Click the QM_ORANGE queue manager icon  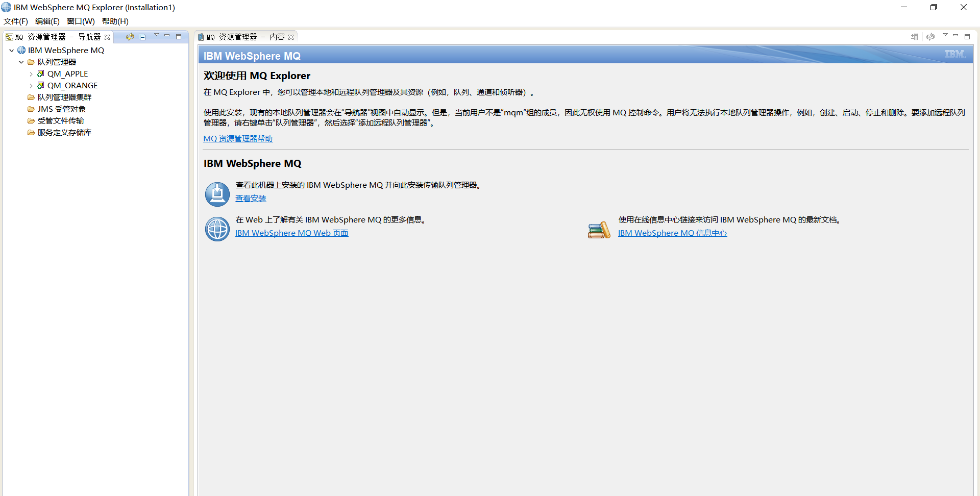click(41, 85)
